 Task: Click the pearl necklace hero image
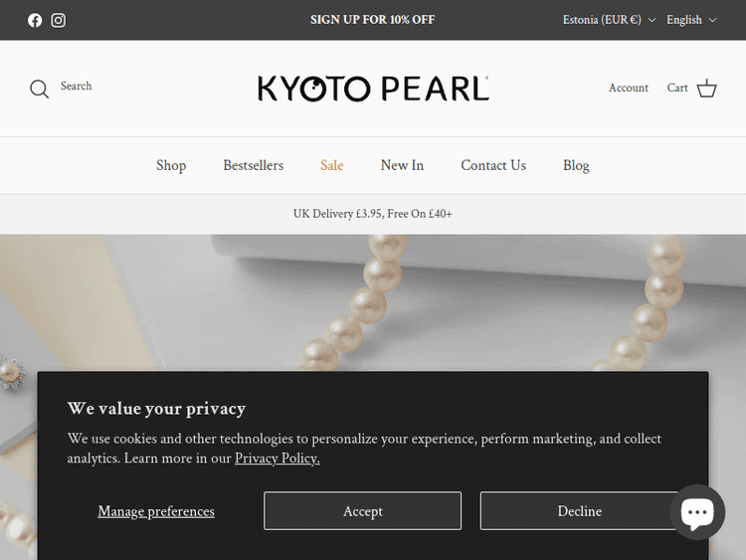373,302
